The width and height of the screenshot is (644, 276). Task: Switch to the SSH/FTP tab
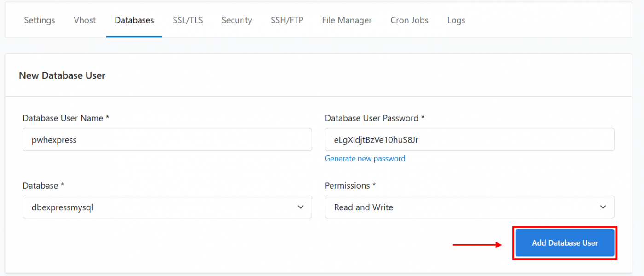coord(287,20)
